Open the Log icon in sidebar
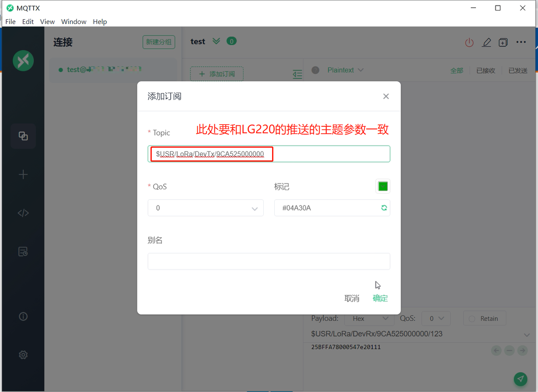This screenshot has height=392, width=538. click(x=23, y=252)
